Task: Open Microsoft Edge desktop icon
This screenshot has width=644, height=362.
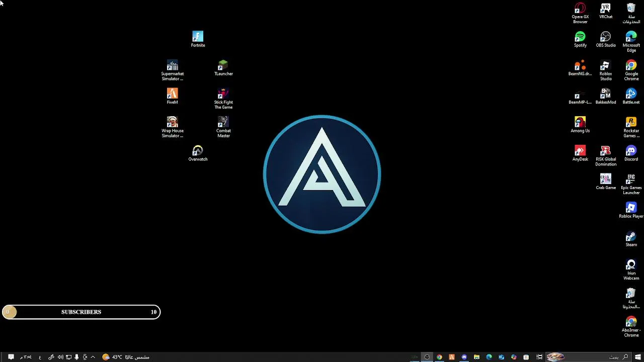Action: coord(631,42)
